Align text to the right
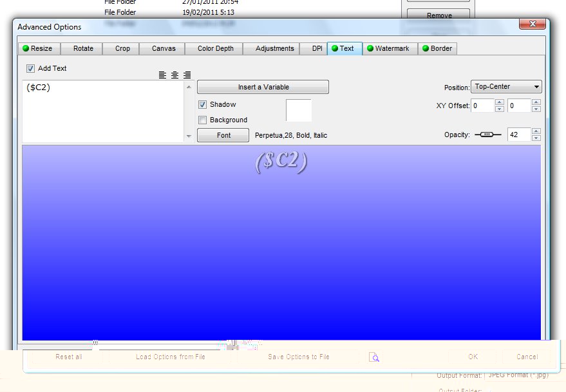 pyautogui.click(x=187, y=75)
